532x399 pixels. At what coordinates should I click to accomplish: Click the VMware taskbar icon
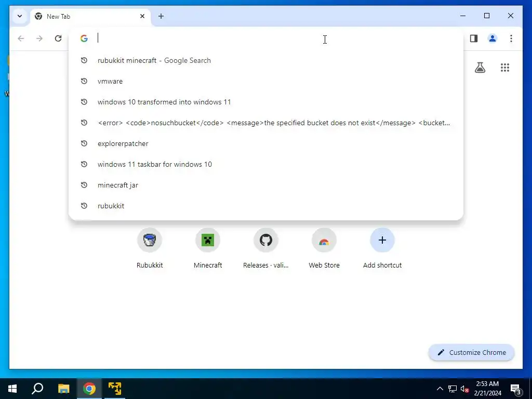[x=115, y=389]
